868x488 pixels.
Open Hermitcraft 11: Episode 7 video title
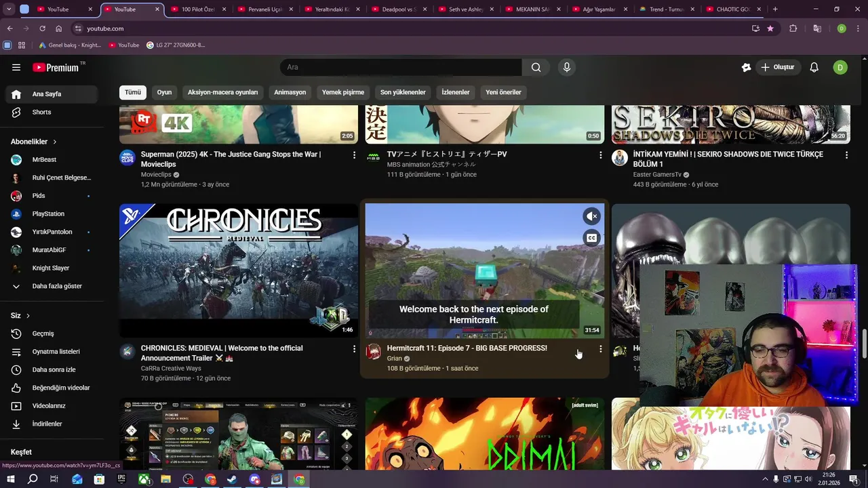click(467, 348)
